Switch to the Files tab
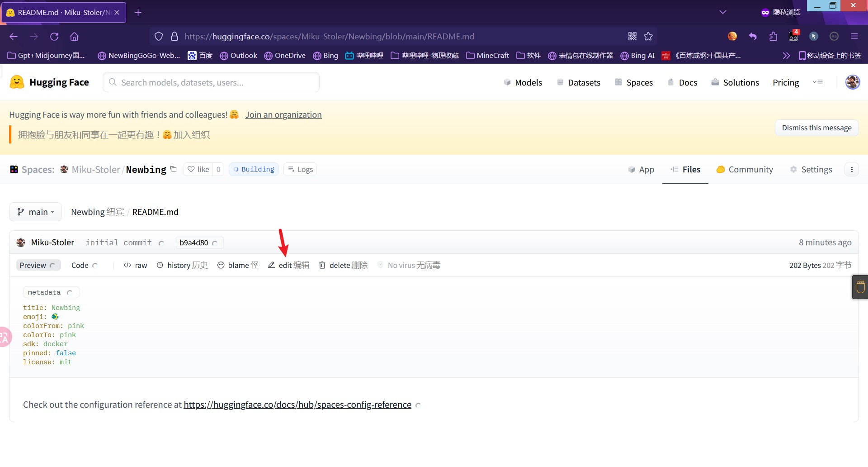 (685, 170)
